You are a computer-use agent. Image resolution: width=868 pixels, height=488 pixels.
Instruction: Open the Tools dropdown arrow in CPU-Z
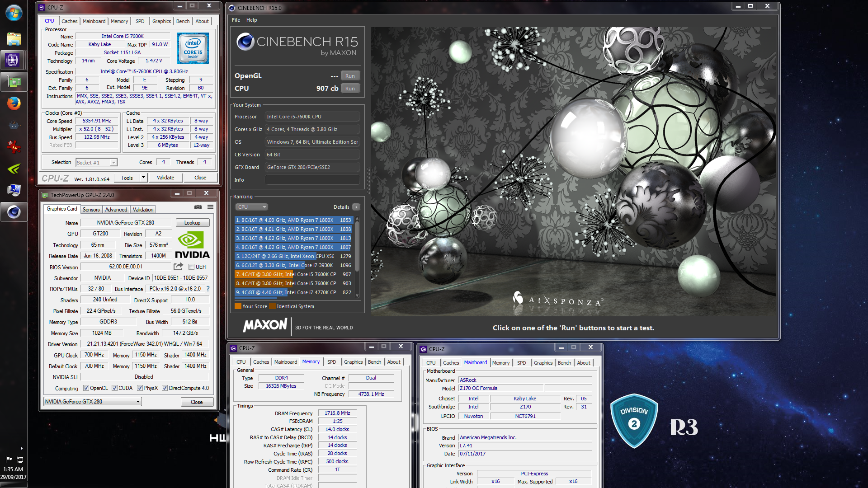click(x=143, y=178)
